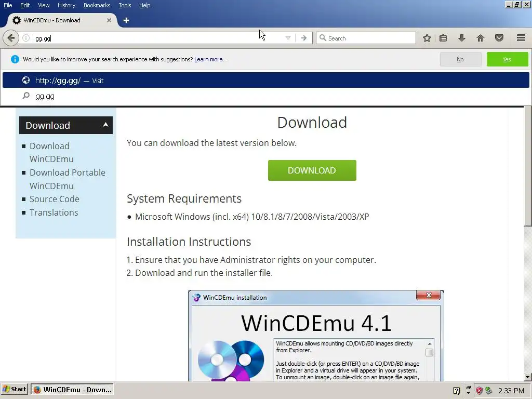
Task: Show bookmarks list icon in toolbar
Action: click(x=443, y=38)
